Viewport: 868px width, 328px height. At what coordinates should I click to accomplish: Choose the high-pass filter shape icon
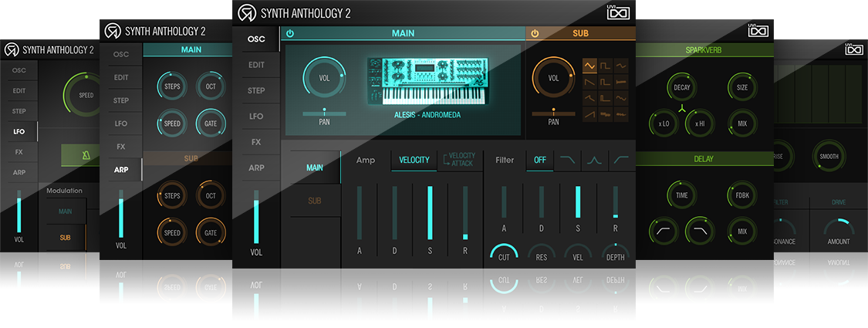pos(622,160)
